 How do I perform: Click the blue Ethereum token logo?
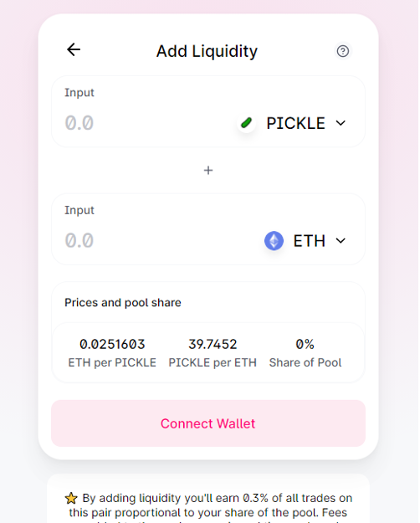274,241
